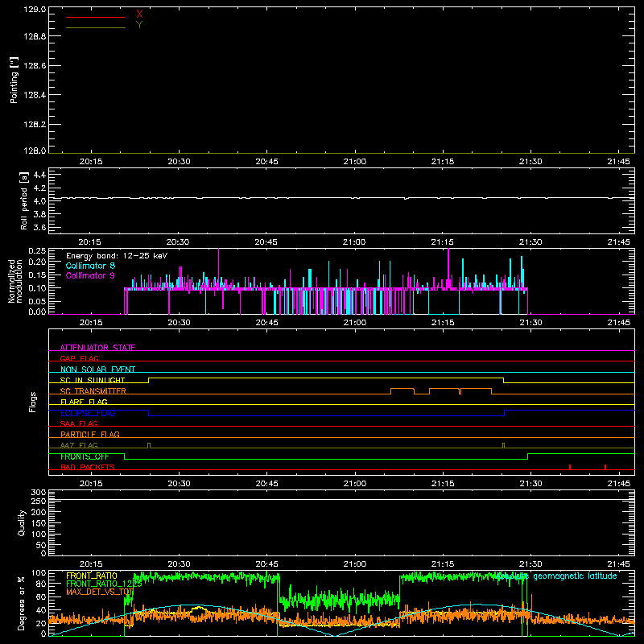Click 20:45 label under Flags plot
The height and width of the screenshot is (644, 644).
coord(266,484)
